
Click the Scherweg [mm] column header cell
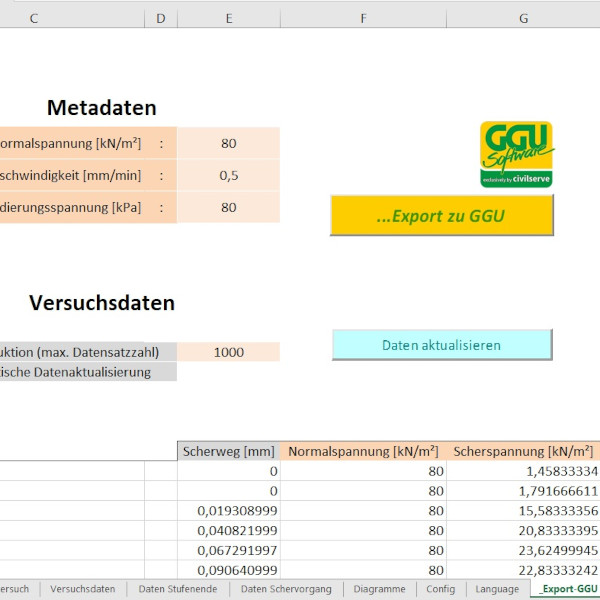229,451
